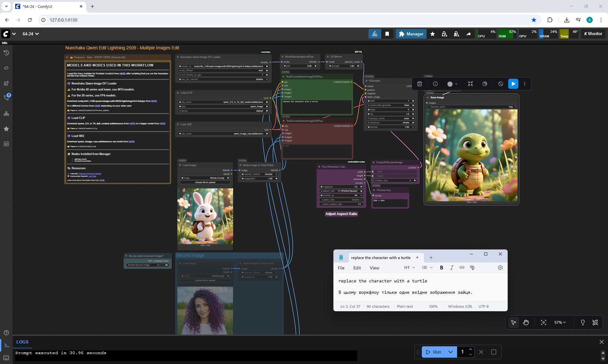
Task: Open the node color picker circle
Action: pyautogui.click(x=450, y=84)
